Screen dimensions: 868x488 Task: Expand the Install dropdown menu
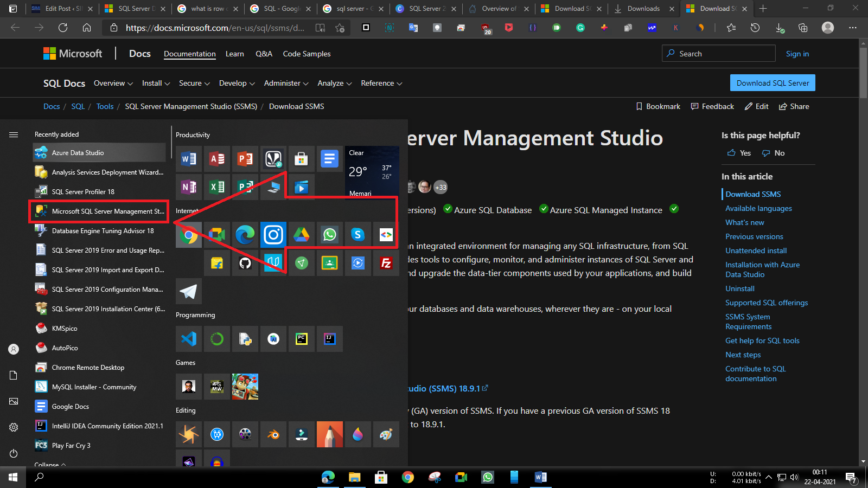[x=156, y=83]
